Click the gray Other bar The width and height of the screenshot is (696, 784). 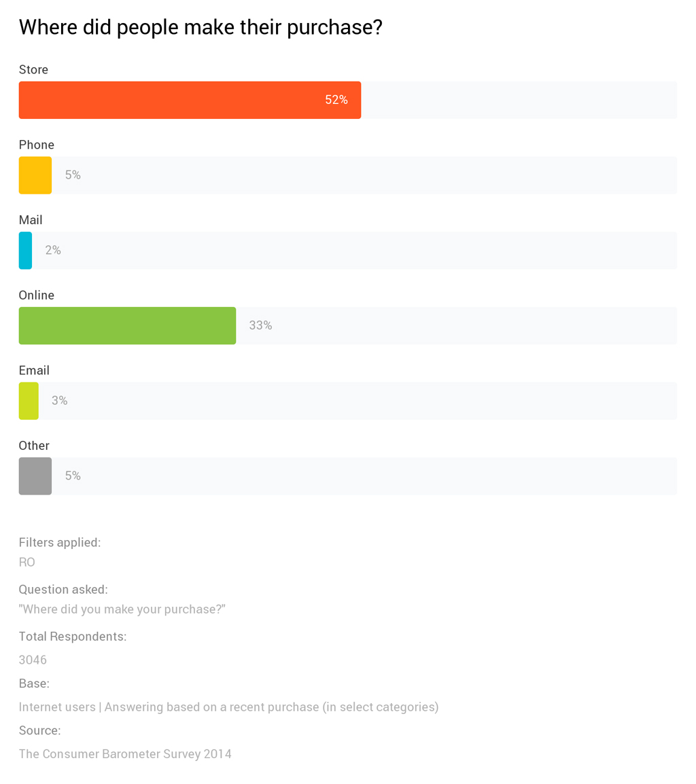pyautogui.click(x=35, y=476)
